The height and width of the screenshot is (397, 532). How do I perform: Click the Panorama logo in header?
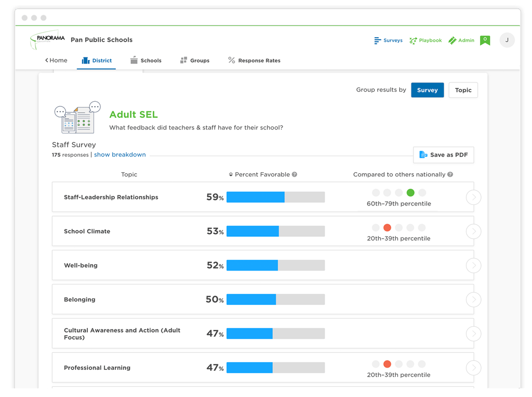46,40
